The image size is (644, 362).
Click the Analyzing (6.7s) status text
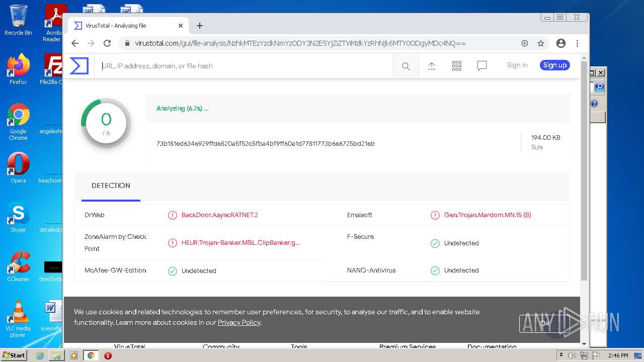(x=182, y=109)
